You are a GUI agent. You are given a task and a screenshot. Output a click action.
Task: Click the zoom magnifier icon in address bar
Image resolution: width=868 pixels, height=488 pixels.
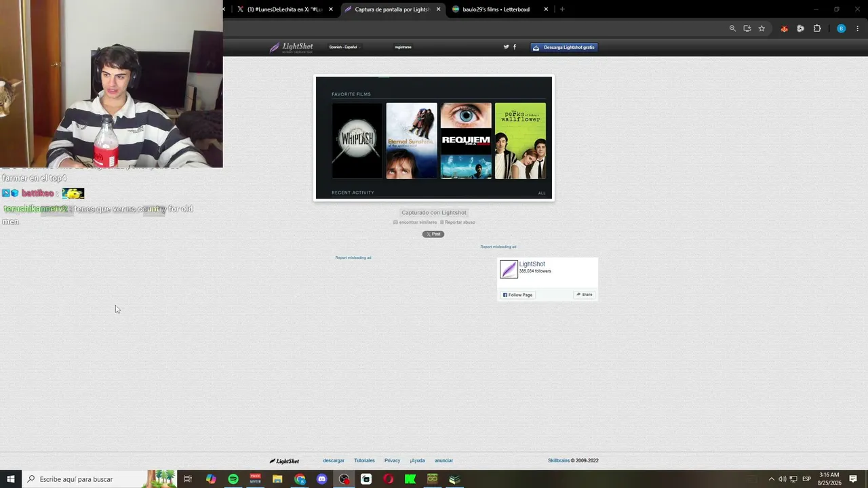(732, 28)
